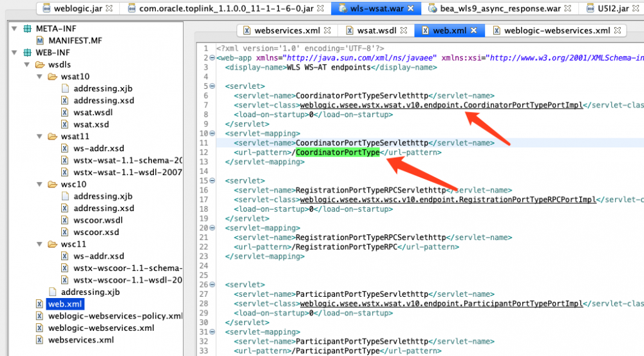Open the RegistrationPortTypeRPCPortImpl class link
Viewport: 644px width, 356px height.
coord(448,200)
